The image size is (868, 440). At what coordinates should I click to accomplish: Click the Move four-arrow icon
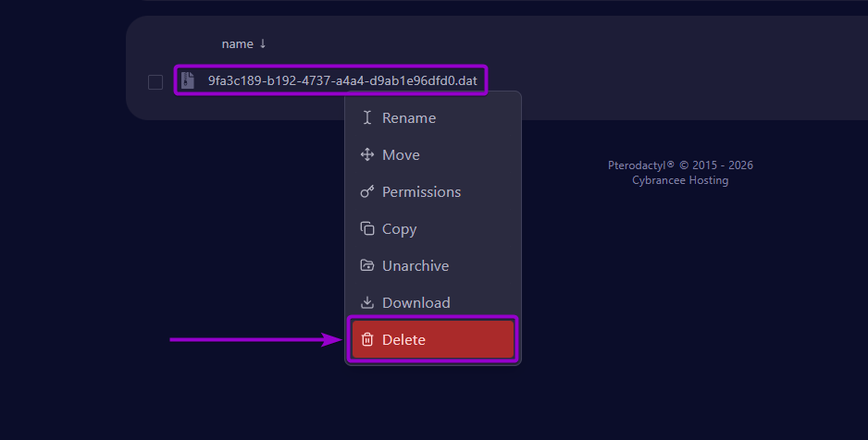pyautogui.click(x=367, y=155)
